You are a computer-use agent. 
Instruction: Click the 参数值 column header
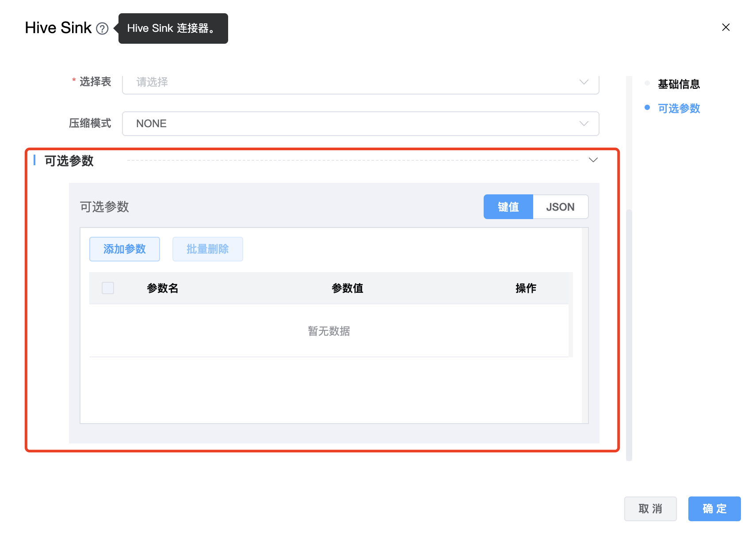point(347,288)
